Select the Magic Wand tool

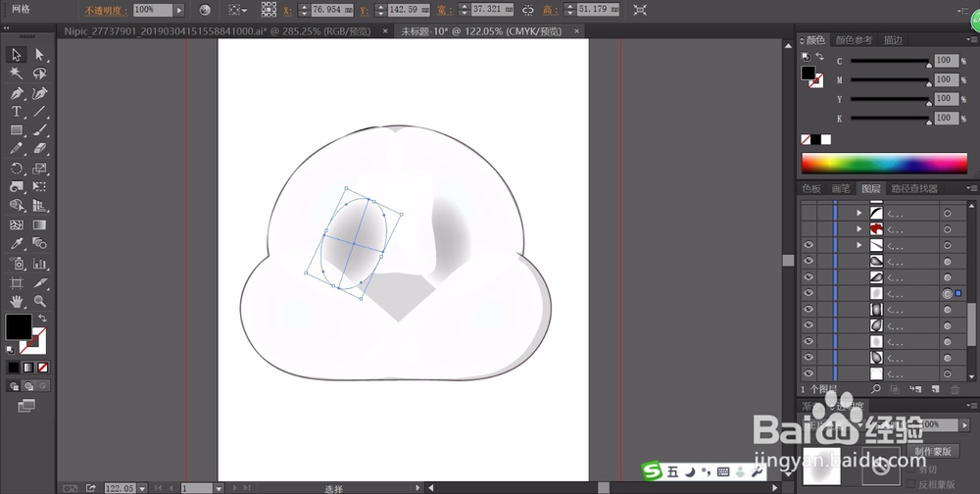click(17, 74)
